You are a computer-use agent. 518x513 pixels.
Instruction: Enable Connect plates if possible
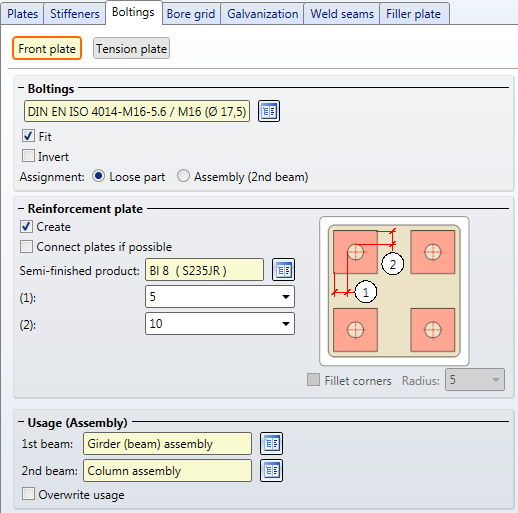point(26,247)
